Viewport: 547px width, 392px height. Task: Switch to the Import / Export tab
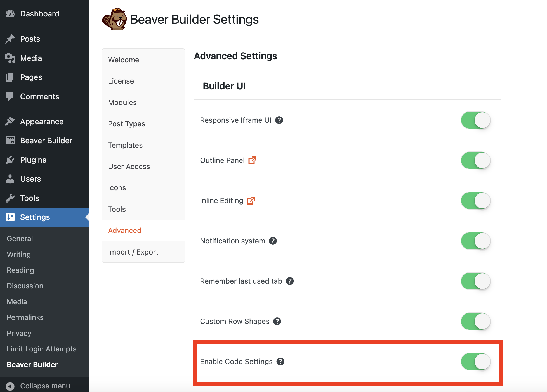(x=133, y=252)
